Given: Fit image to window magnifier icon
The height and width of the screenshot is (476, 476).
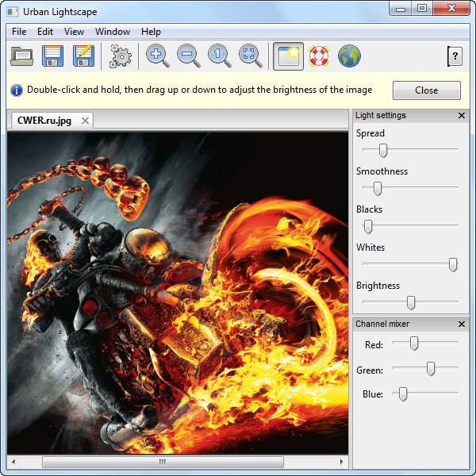Looking at the screenshot, I should click(251, 56).
